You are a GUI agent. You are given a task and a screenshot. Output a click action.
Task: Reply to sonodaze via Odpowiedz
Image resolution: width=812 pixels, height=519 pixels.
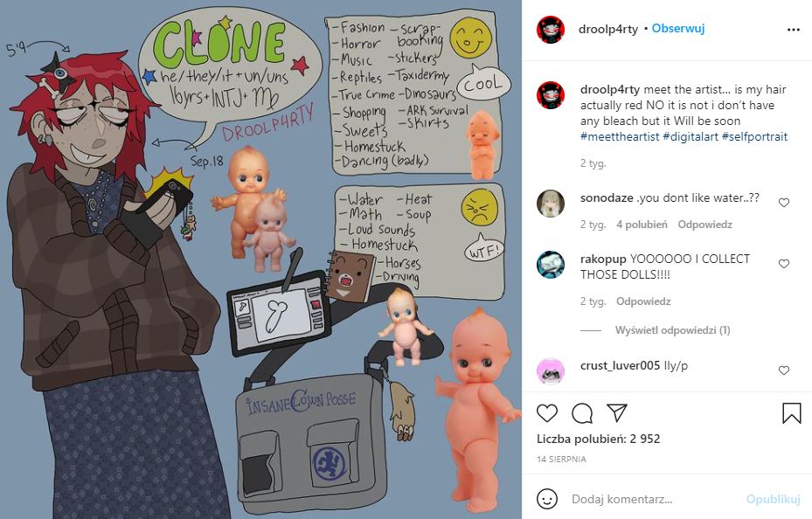(x=704, y=225)
